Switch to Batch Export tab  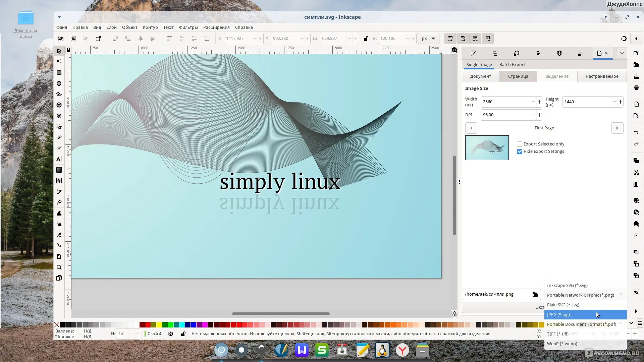(512, 65)
